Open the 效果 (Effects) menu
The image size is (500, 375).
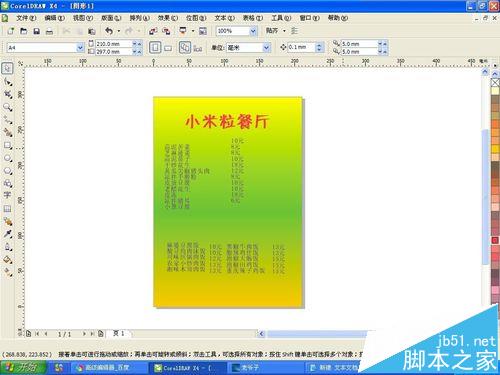pyautogui.click(x=168, y=18)
